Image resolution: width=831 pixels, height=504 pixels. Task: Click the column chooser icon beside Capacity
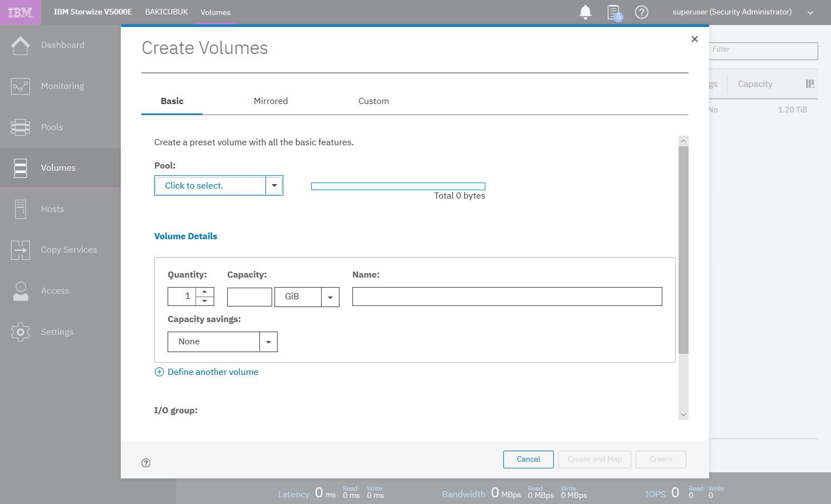pyautogui.click(x=810, y=84)
